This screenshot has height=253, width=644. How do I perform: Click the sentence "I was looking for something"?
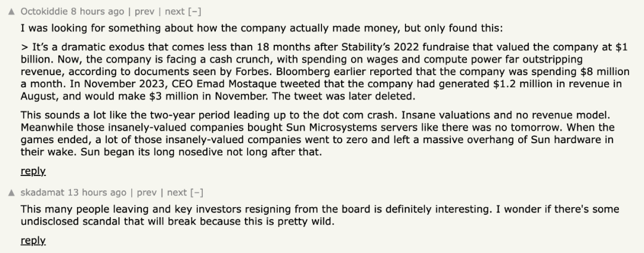tap(262, 28)
